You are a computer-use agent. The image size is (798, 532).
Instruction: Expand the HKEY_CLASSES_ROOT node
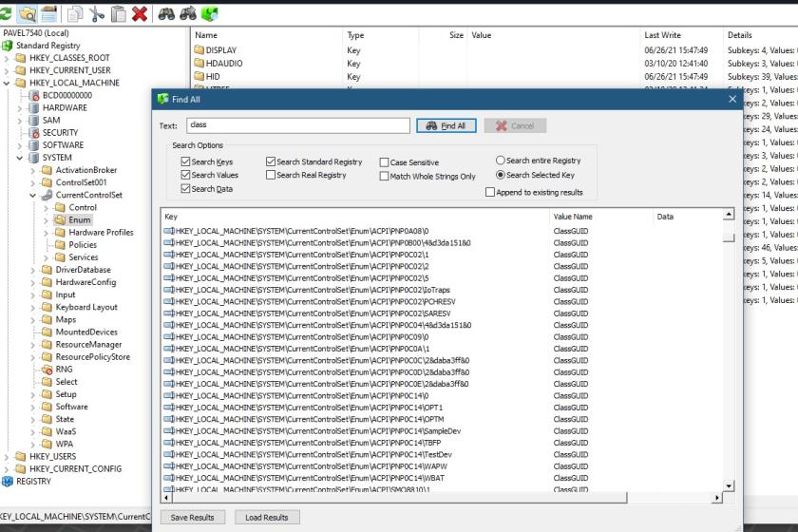pos(7,59)
